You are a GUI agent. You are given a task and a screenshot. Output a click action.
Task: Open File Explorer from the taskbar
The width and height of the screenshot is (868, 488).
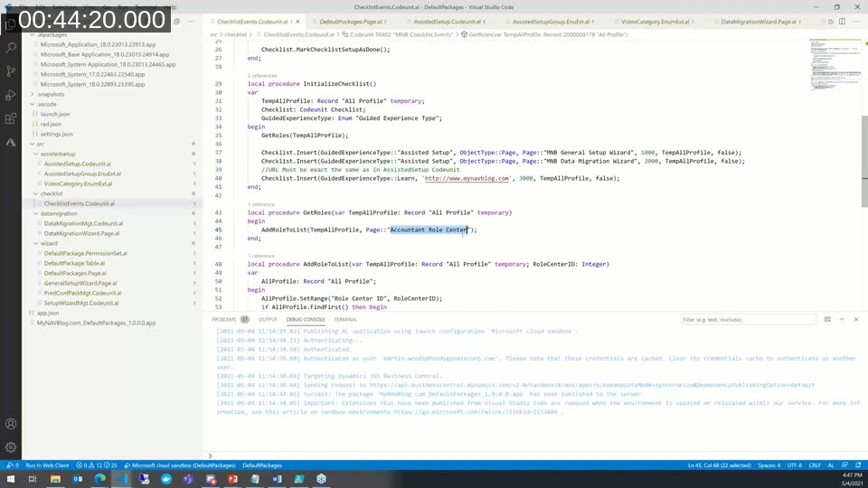[x=55, y=479]
